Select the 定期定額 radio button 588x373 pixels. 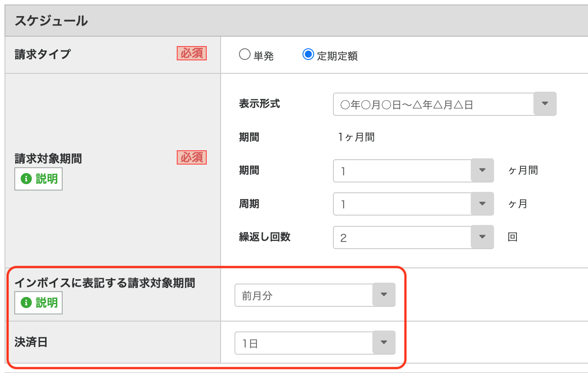point(308,55)
